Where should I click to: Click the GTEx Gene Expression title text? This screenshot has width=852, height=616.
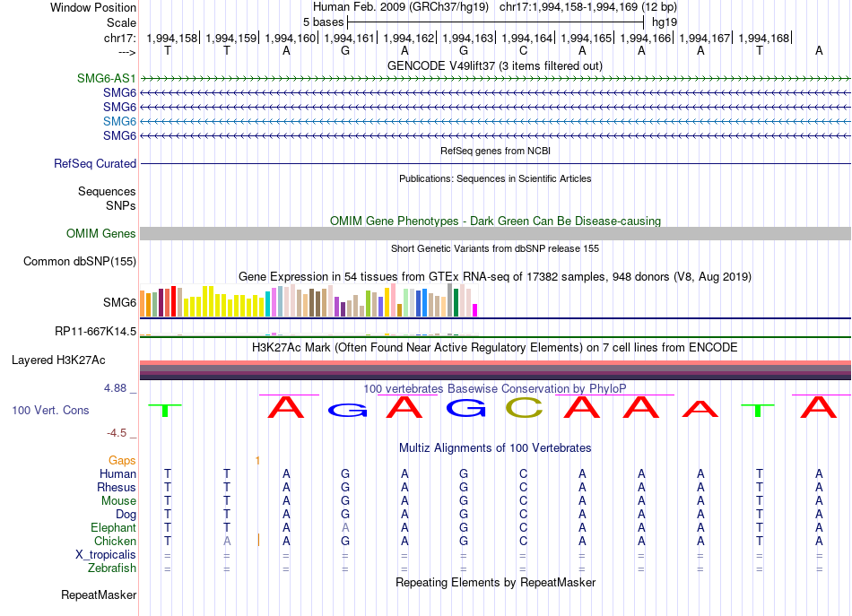[x=494, y=276]
